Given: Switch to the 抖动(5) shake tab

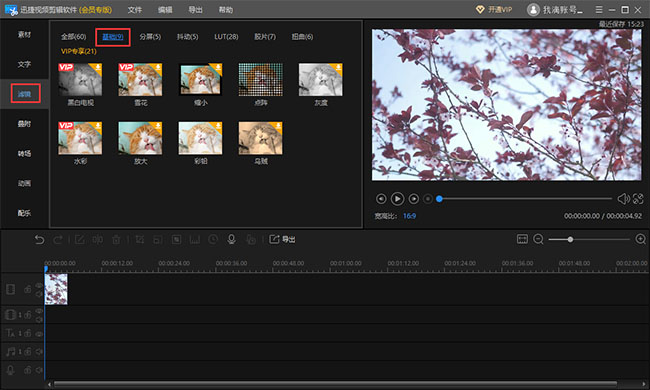Looking at the screenshot, I should point(187,37).
